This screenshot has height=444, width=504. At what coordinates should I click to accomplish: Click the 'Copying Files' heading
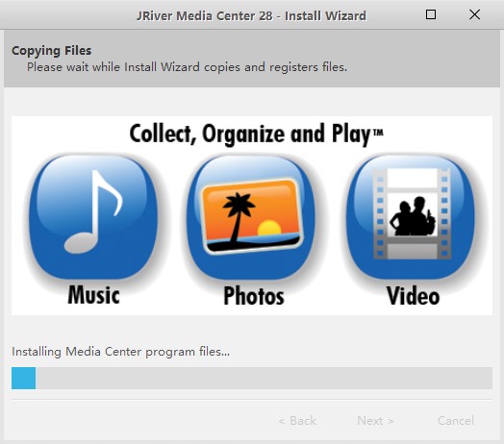click(51, 51)
